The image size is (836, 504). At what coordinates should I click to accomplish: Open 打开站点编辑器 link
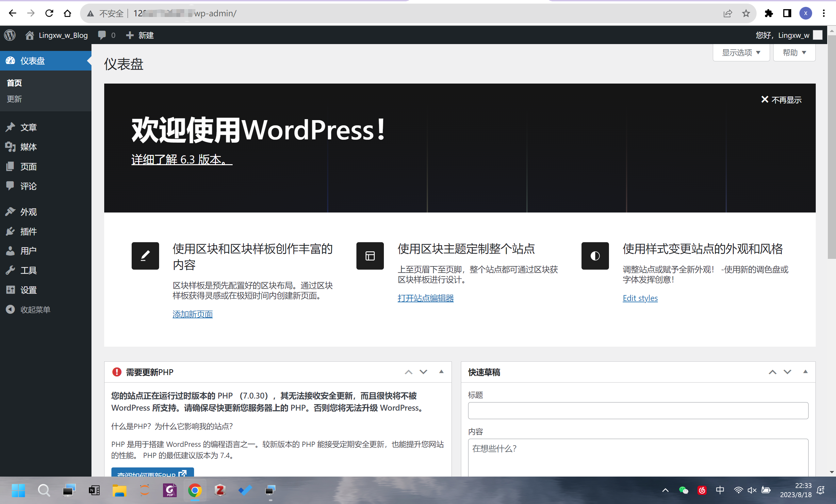pos(426,298)
